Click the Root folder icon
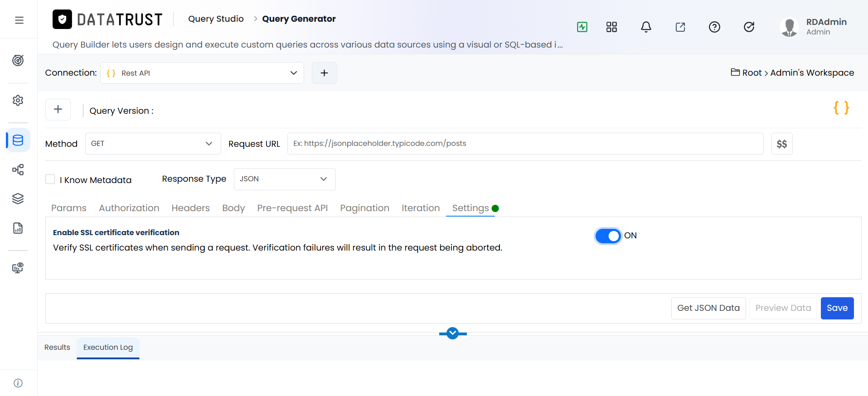This screenshot has width=868, height=396. 735,72
